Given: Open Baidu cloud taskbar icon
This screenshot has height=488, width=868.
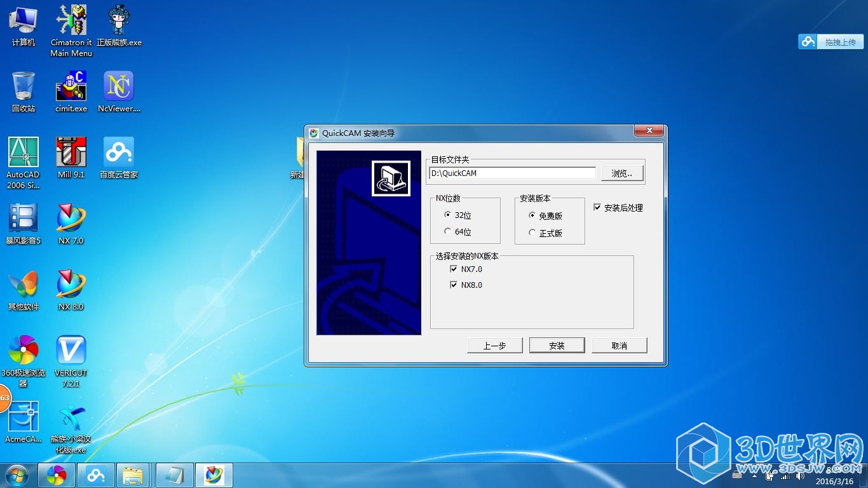Looking at the screenshot, I should (x=96, y=475).
